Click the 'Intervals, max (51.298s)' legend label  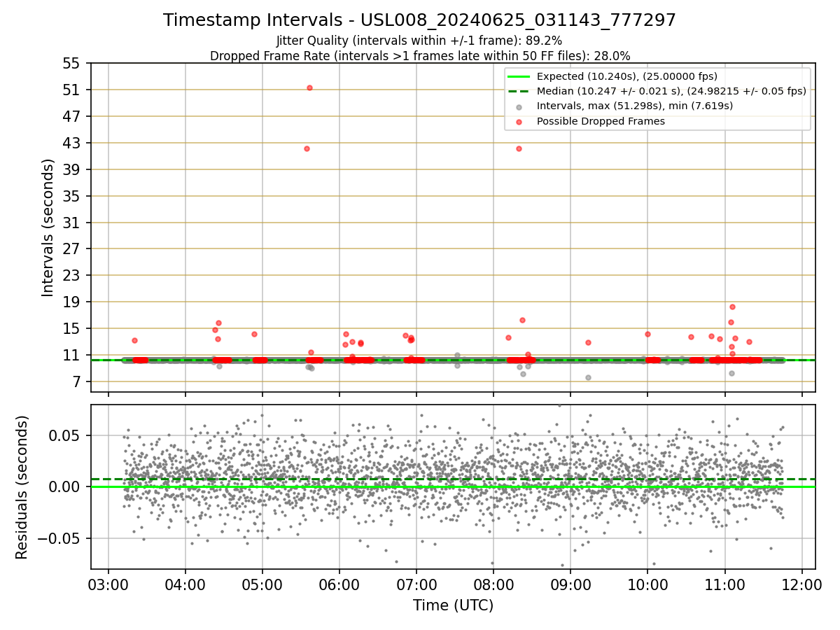coord(635,106)
